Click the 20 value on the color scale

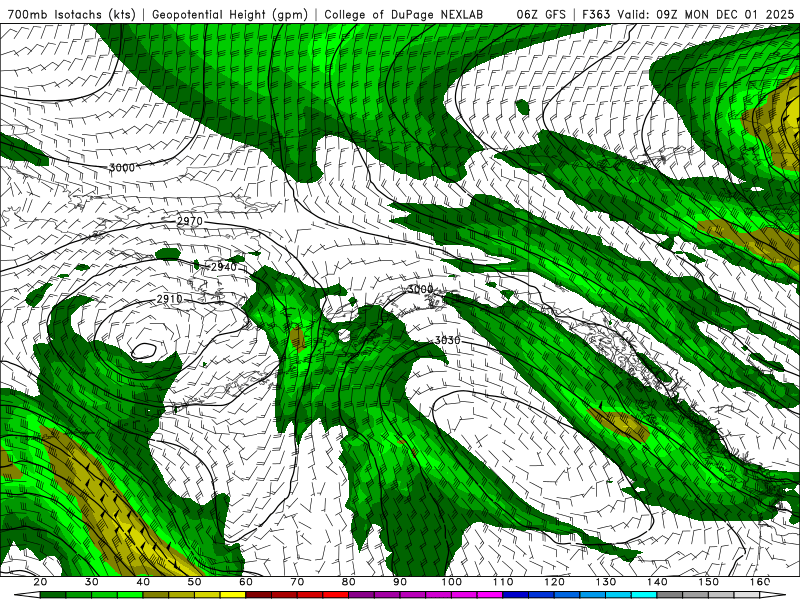(x=40, y=582)
